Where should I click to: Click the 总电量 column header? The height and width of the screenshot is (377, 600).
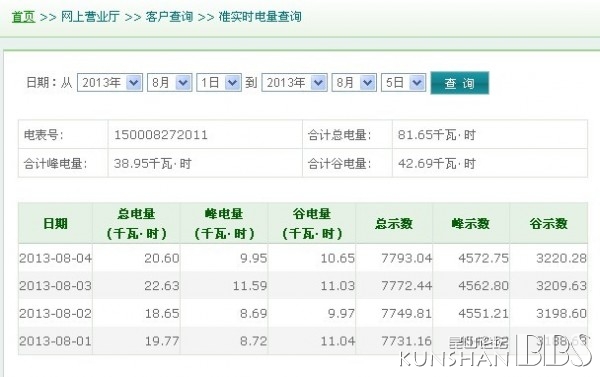coord(136,224)
